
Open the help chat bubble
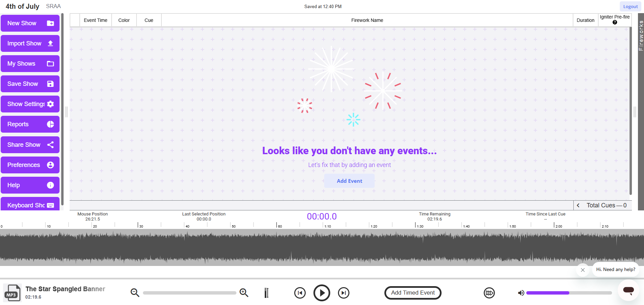pos(628,291)
